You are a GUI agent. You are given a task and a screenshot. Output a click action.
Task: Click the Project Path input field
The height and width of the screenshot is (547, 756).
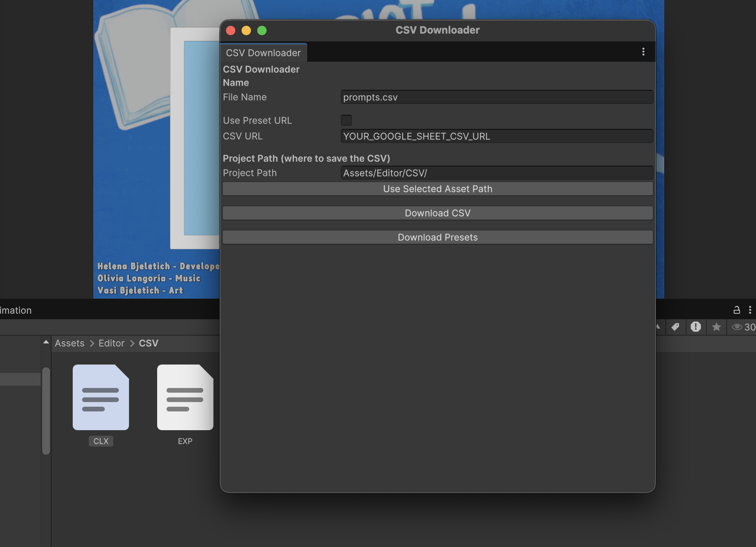point(497,173)
